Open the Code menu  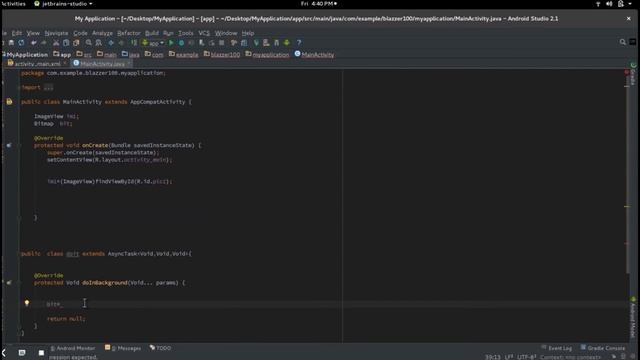click(80, 33)
